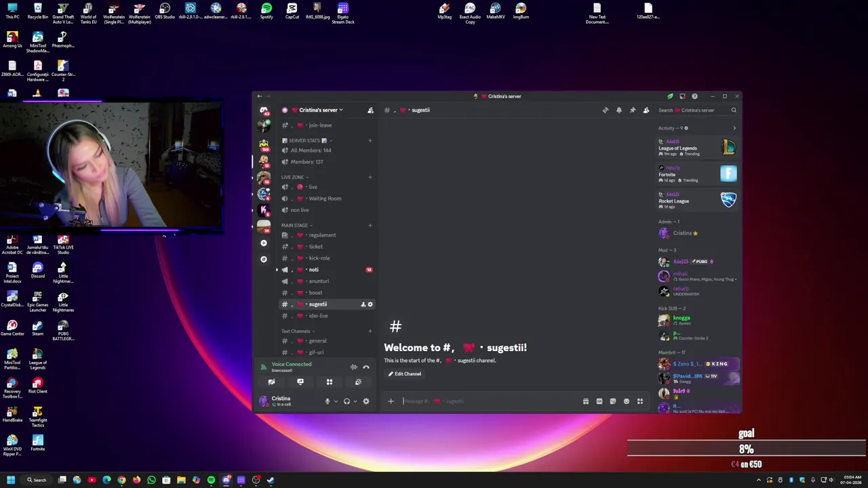Create invite for the sugestii channel
This screenshot has width=868, height=488.
pyautogui.click(x=363, y=304)
